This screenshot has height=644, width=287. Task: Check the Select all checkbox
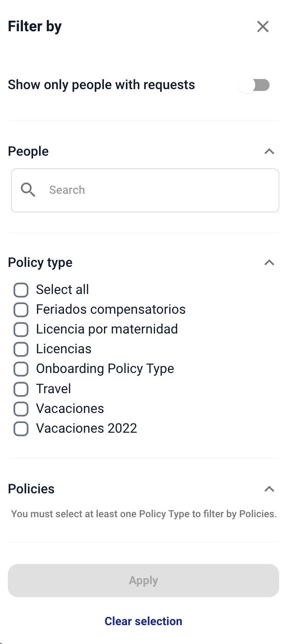pos(21,290)
